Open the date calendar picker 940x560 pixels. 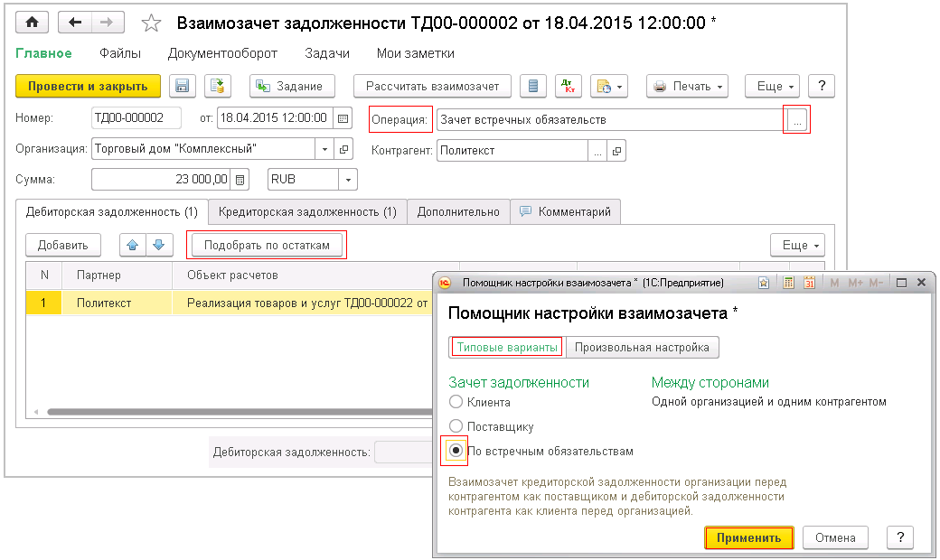pyautogui.click(x=343, y=118)
